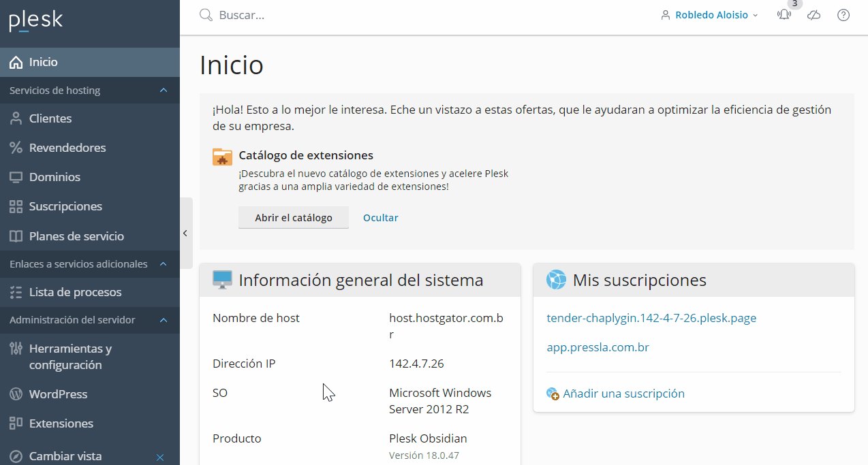Open Planes de servicio menu item
The image size is (868, 465).
[90, 236]
